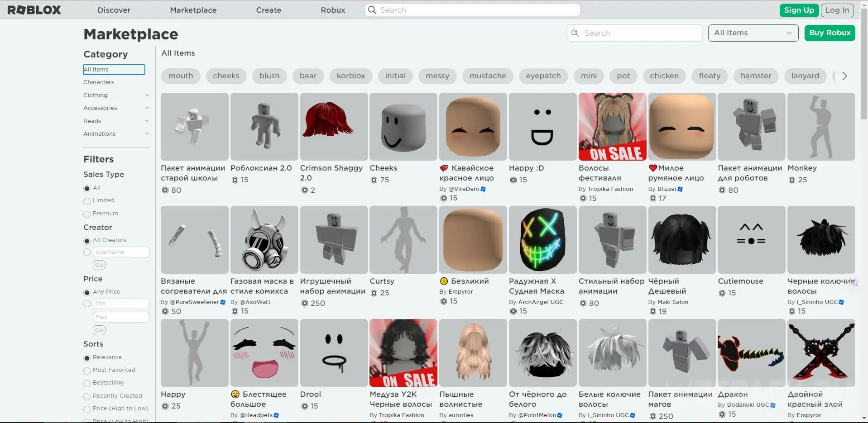Image resolution: width=868 pixels, height=423 pixels.
Task: Sort items by Bestselling
Action: pos(87,383)
